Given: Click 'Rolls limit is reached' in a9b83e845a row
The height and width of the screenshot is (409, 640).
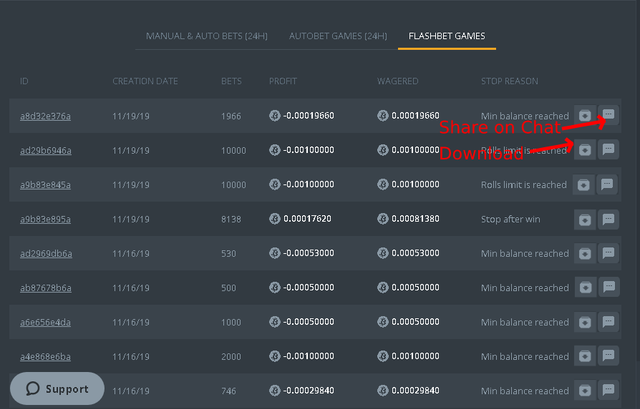Looking at the screenshot, I should click(524, 185).
